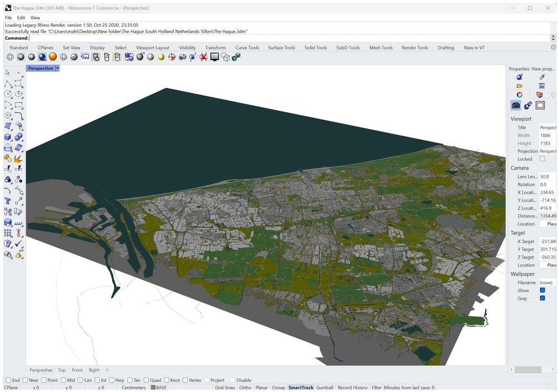Screen dimensions: 559x392
Task: Click the Box solid tool icon
Action: [x=8, y=137]
